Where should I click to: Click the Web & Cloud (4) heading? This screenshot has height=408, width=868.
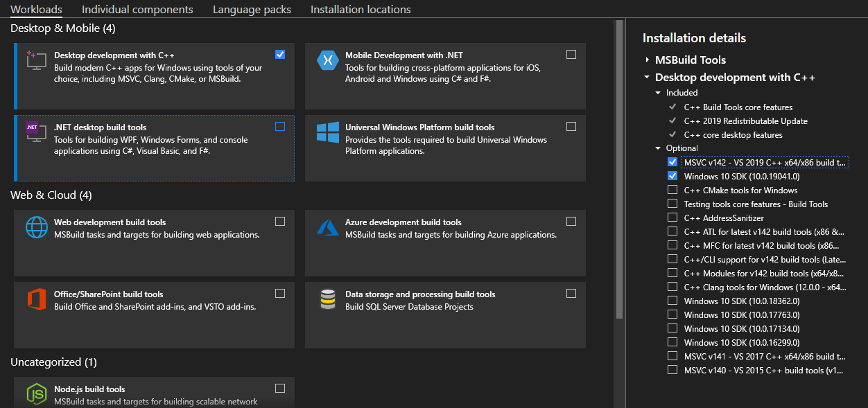click(51, 195)
